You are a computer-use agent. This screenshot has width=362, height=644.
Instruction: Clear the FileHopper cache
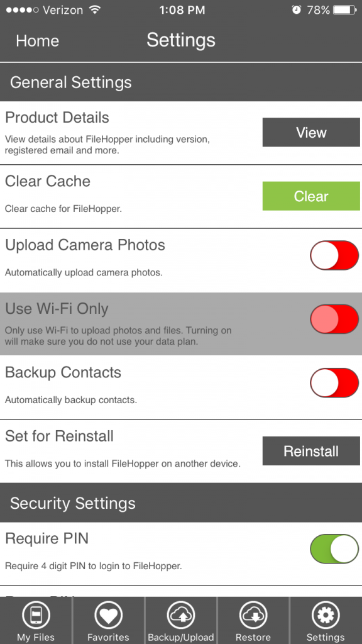point(311,196)
